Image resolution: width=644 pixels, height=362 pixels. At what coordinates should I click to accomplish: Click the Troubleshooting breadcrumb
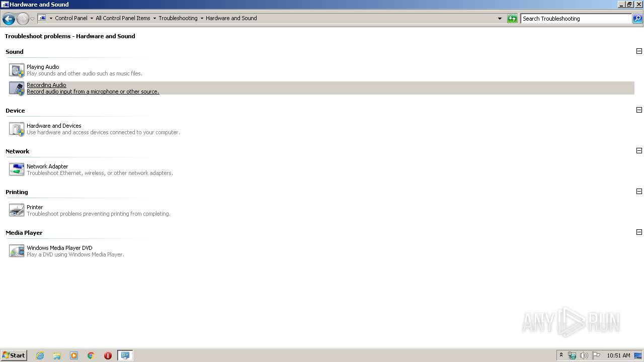tap(178, 18)
